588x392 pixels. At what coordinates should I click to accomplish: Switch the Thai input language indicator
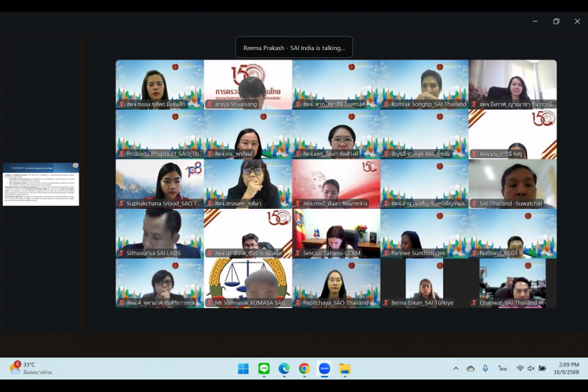(503, 368)
